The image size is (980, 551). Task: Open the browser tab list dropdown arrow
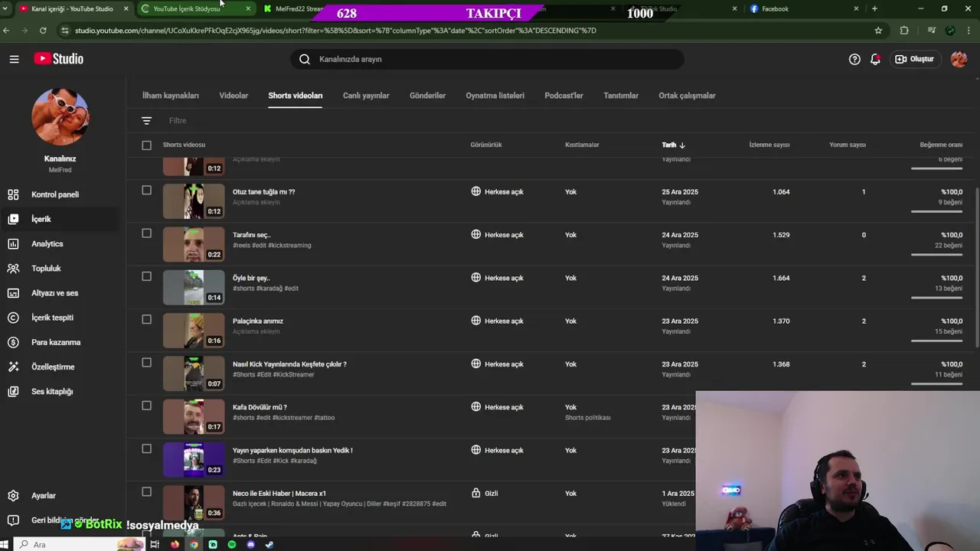(x=6, y=8)
